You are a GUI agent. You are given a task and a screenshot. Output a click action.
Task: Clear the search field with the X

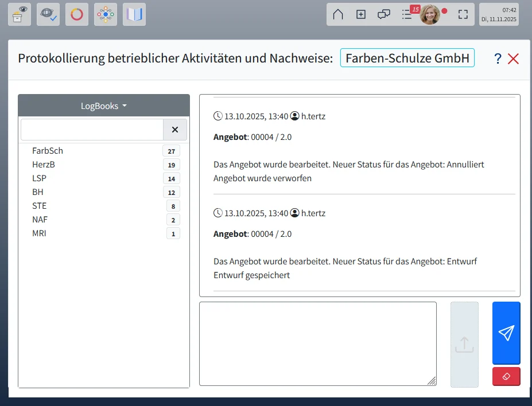click(174, 130)
